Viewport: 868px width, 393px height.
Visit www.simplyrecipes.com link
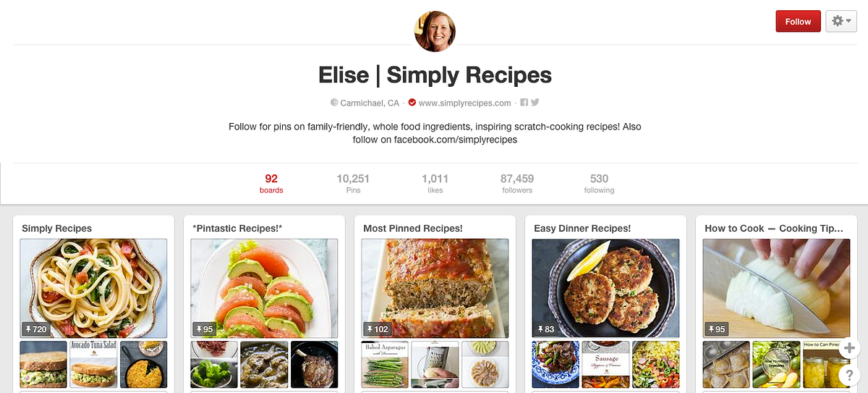[x=464, y=103]
